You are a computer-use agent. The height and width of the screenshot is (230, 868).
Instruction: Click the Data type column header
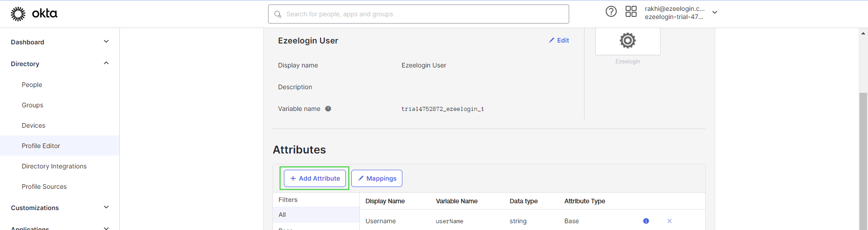(524, 201)
